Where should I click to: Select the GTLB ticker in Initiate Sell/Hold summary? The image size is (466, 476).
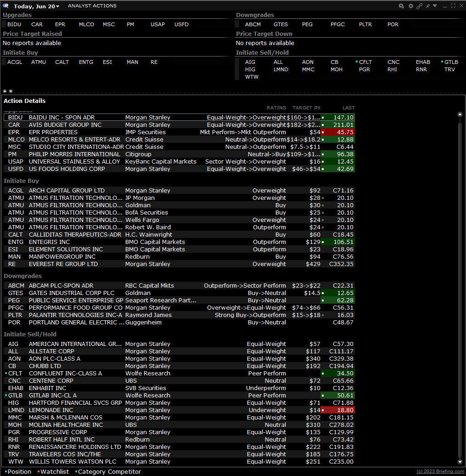(451, 62)
